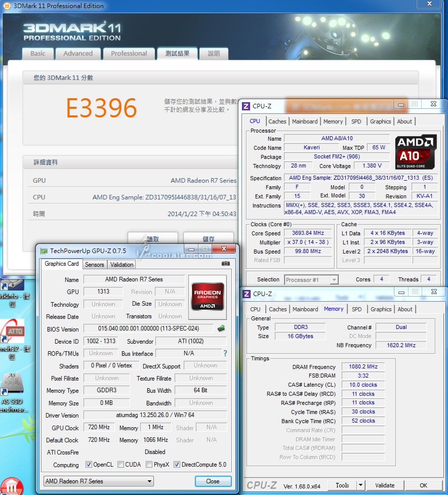Screen dimensions: 448x495
Task: Click the Validate button in CPU-Z
Action: pyautogui.click(x=385, y=485)
